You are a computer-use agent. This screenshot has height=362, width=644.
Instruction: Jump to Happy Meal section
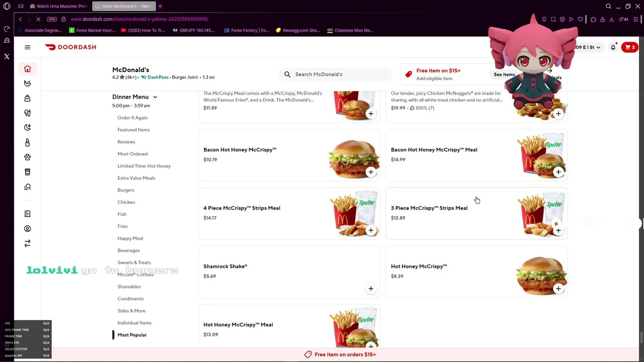click(130, 238)
